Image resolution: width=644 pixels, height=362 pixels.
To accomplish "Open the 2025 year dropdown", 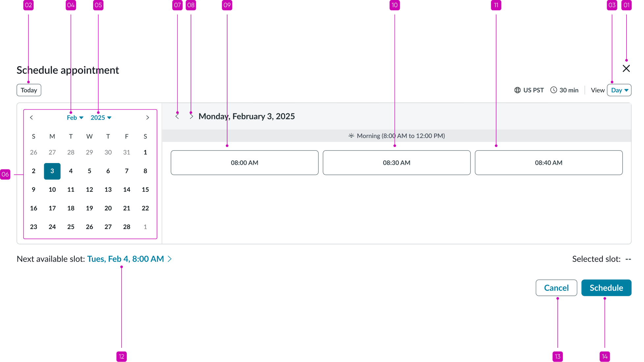I will 101,117.
